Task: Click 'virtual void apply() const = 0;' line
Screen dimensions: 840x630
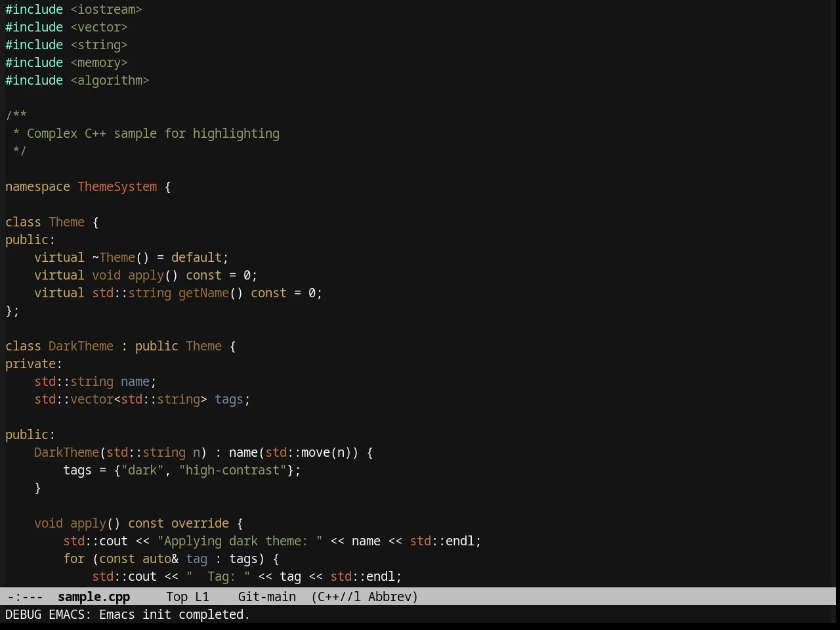Action: [146, 275]
